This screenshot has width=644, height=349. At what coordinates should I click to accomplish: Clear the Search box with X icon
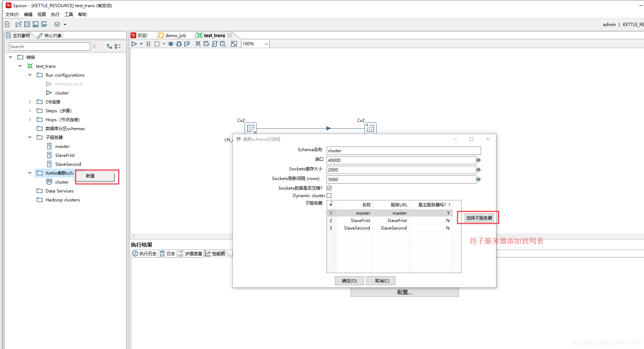(94, 46)
